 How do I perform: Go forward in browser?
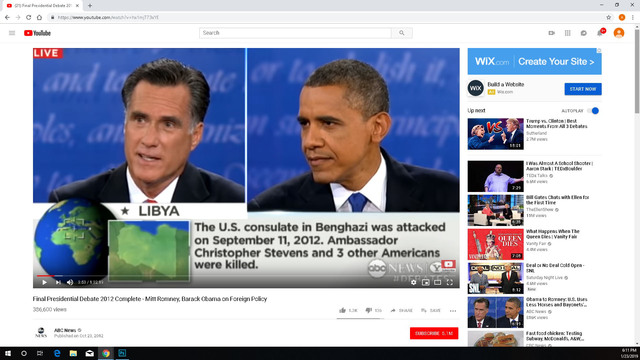point(18,18)
